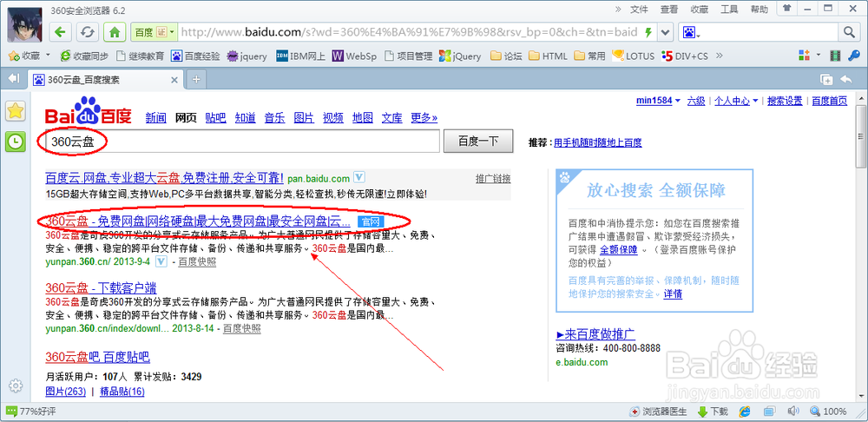Image resolution: width=868 pixels, height=422 pixels.
Task: Click the 全额保障 link
Action: pos(619,250)
